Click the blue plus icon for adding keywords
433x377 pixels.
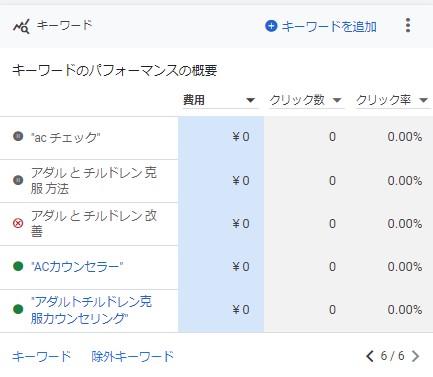tap(271, 26)
